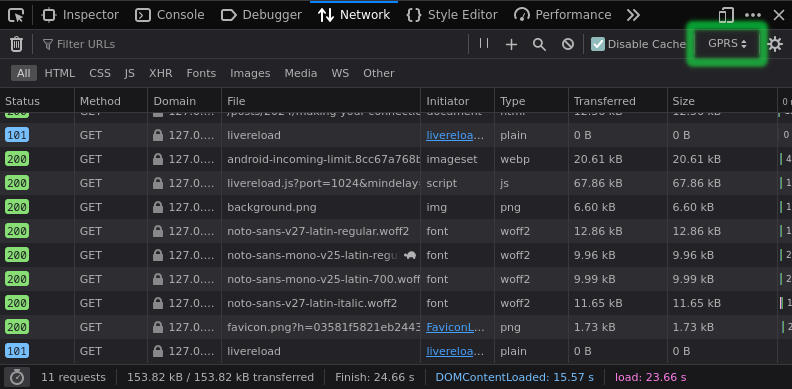
Task: Click DOMContentLoaded: 15.57 s entry
Action: [515, 377]
